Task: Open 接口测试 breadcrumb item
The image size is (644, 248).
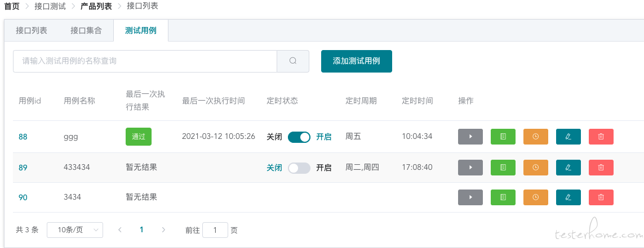Action: point(50,6)
